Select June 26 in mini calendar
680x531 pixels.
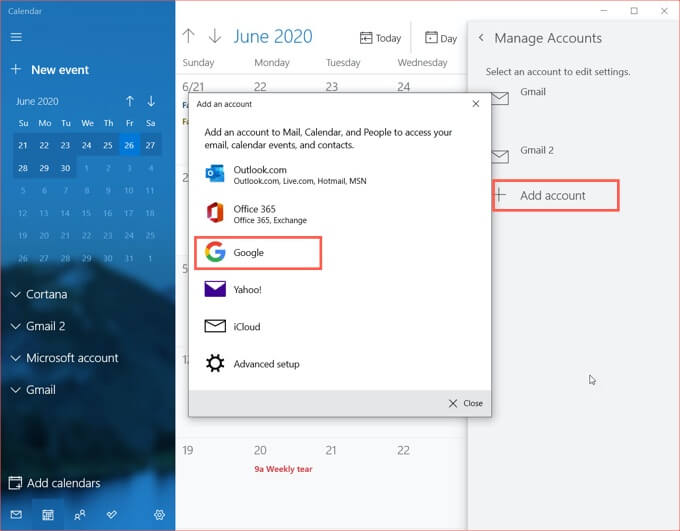(x=129, y=145)
